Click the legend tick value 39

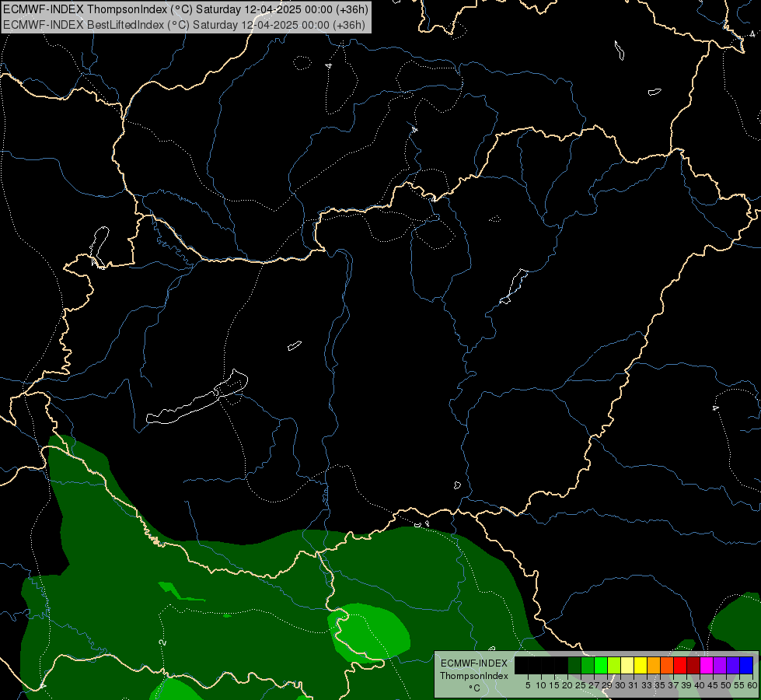[x=686, y=685]
